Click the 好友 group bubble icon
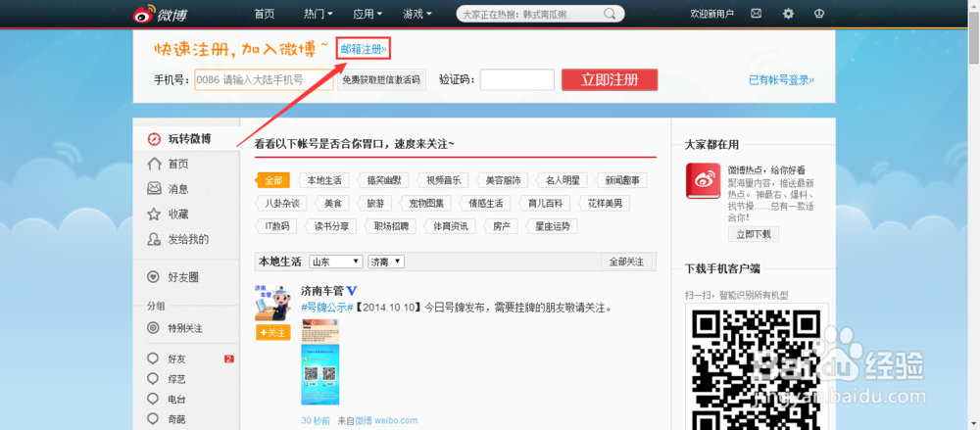Screen dimensions: 980x430 pos(153,358)
